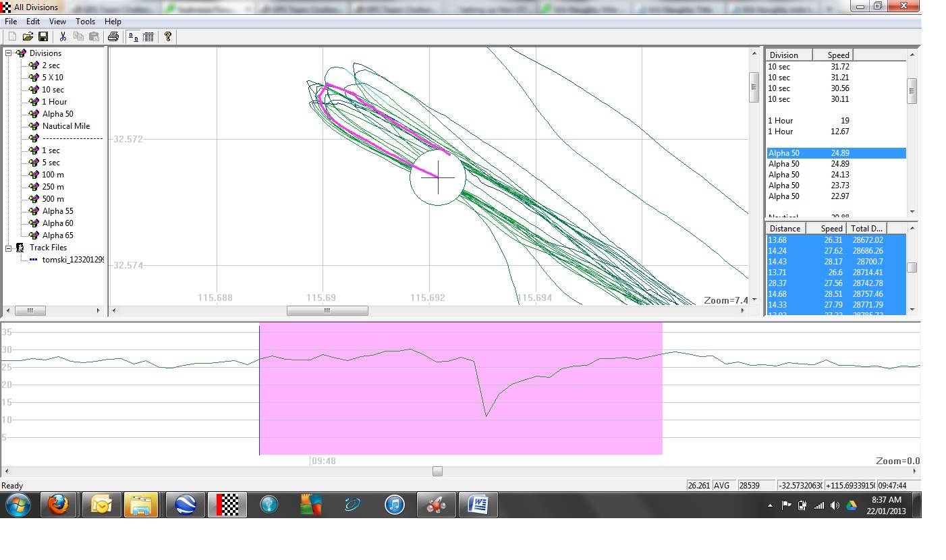Collapse the Track Files tree node
Viewport: 946px width, 560px height.
tap(9, 248)
